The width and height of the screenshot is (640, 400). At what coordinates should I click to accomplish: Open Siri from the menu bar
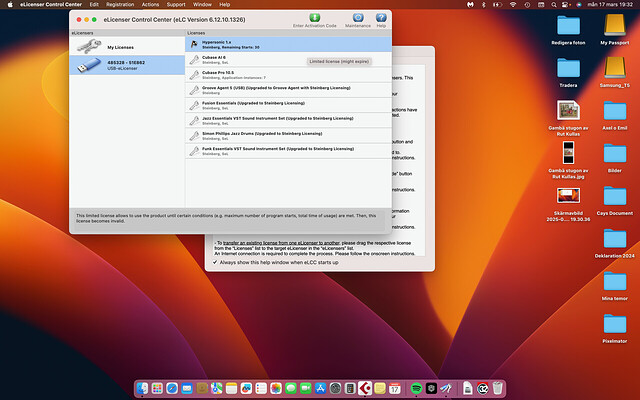click(x=578, y=4)
